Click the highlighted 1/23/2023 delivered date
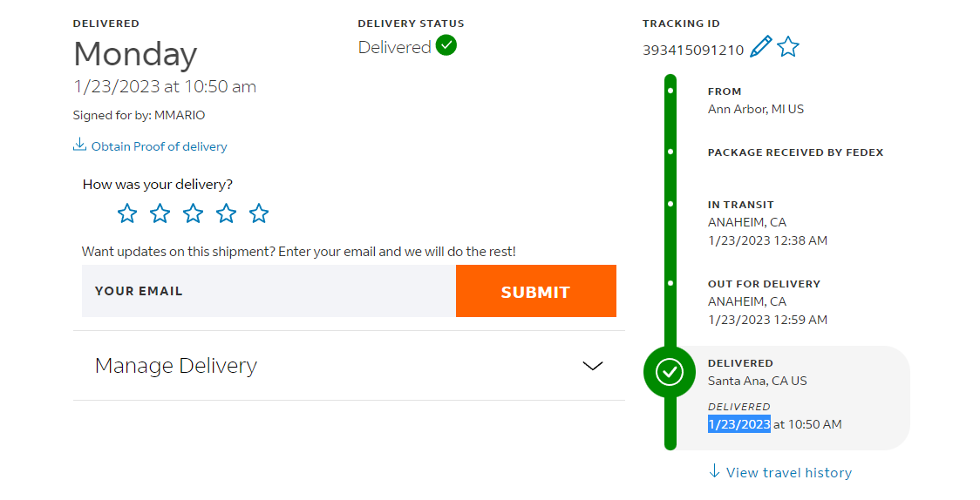Screen dimensions: 980x500 [739, 424]
